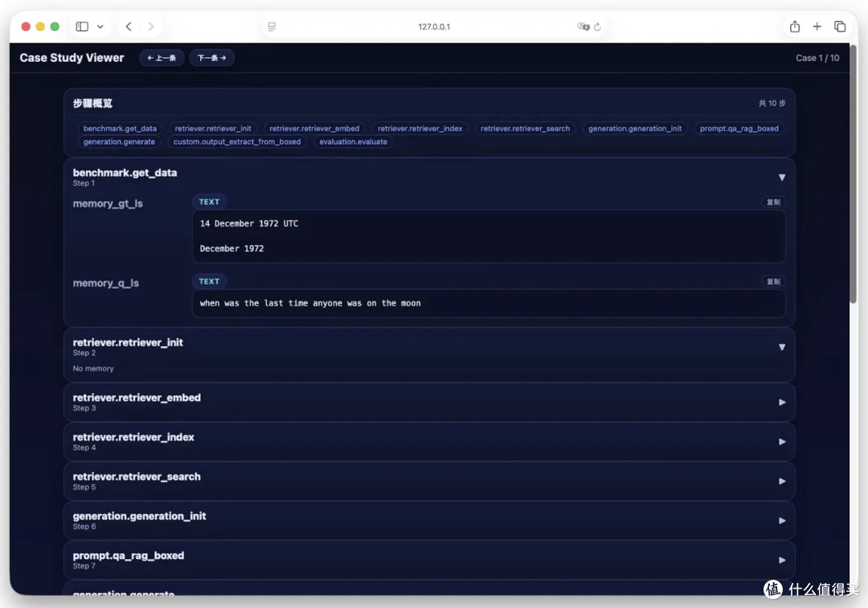Click the 步骤概览 overview heading

click(x=92, y=103)
